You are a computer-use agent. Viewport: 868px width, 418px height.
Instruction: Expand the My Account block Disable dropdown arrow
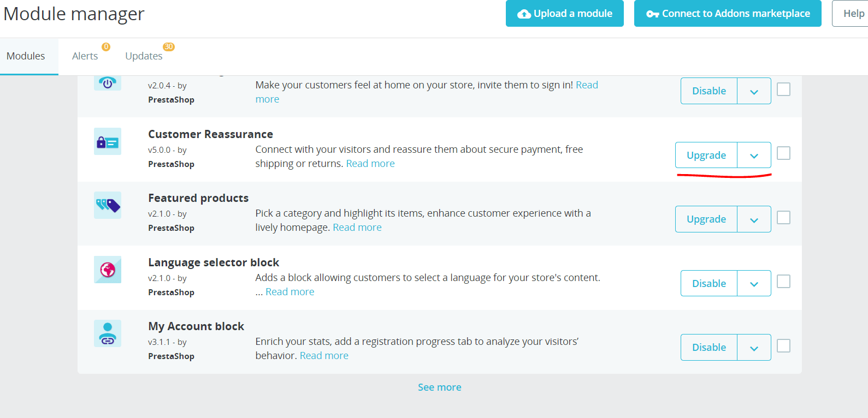point(754,348)
